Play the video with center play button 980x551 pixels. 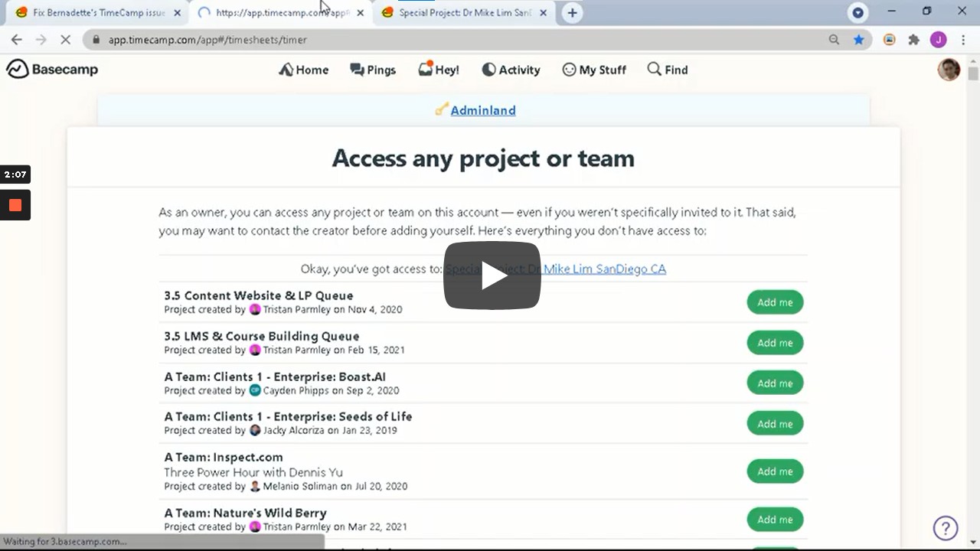(492, 275)
